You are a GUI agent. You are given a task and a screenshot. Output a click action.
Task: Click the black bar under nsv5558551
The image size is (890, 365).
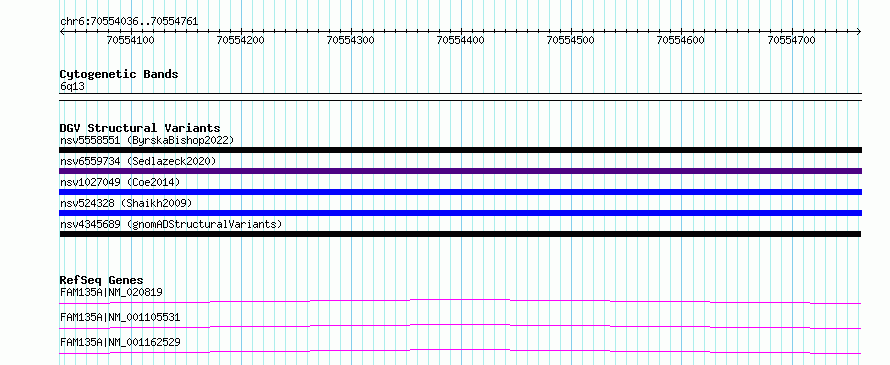coord(460,150)
